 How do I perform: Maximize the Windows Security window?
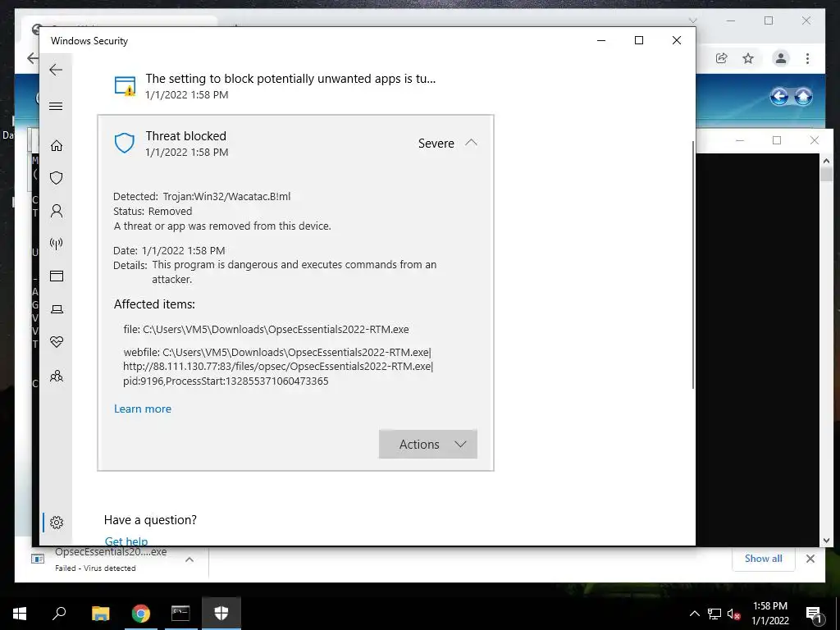click(638, 40)
